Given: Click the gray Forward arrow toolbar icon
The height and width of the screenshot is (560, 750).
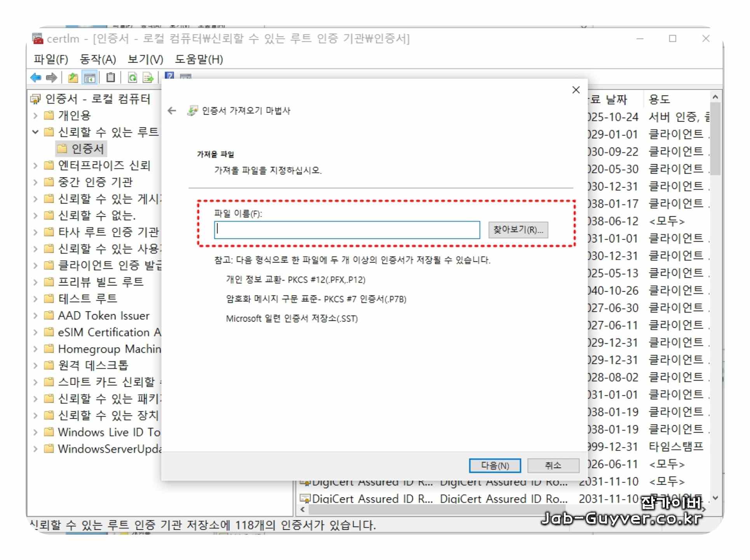Looking at the screenshot, I should point(51,78).
